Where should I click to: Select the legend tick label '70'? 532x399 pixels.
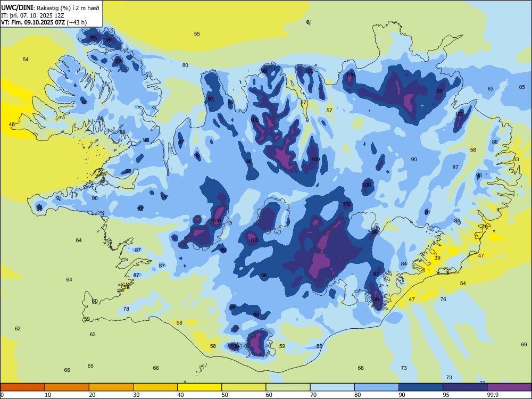coord(313,395)
